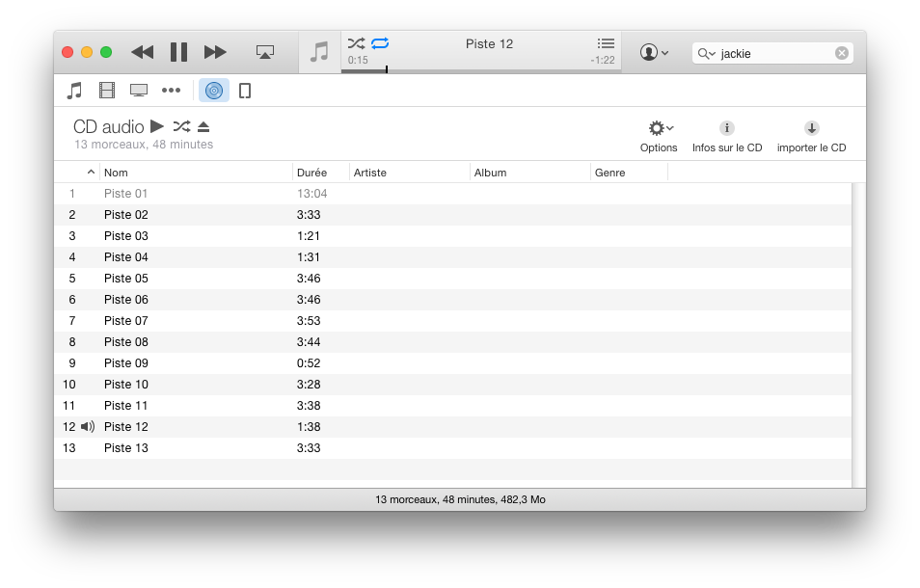
Task: Click the elapsed time 0:15 label
Action: pos(358,60)
